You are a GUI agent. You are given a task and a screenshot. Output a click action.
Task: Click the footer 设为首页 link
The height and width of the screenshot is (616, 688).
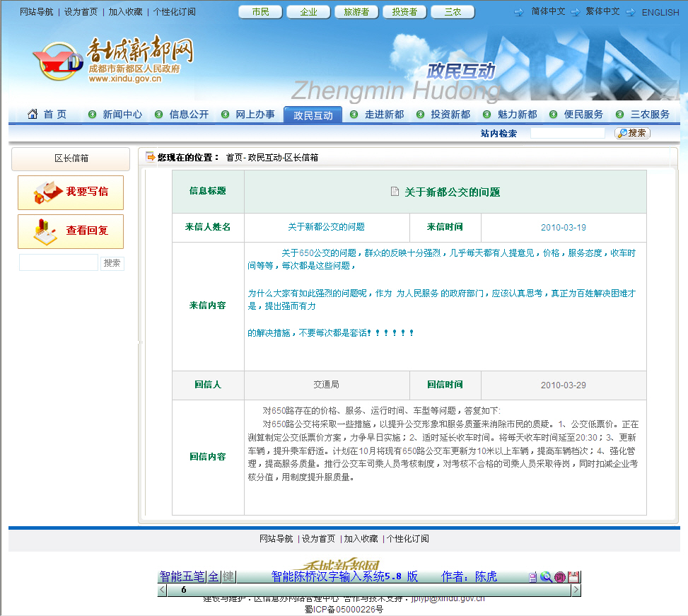tap(319, 539)
